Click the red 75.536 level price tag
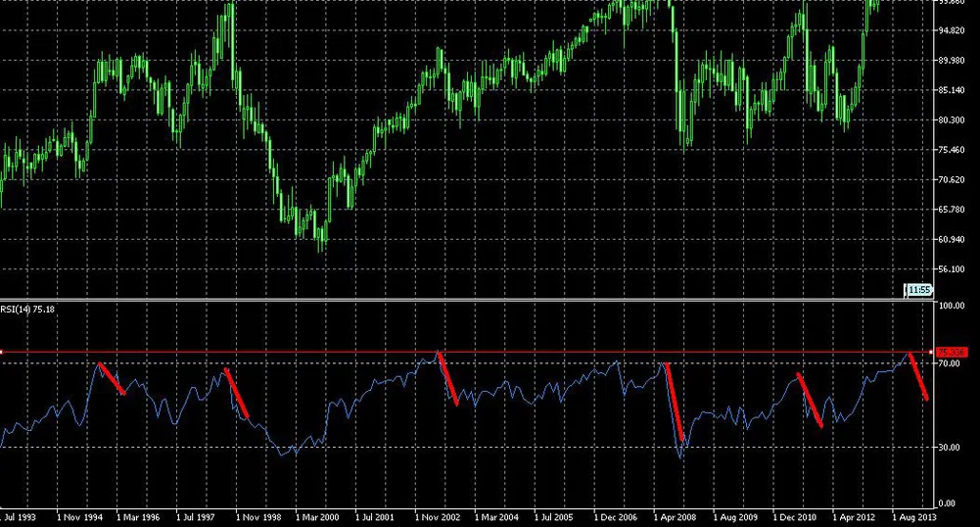The height and width of the screenshot is (527, 980). 950,352
